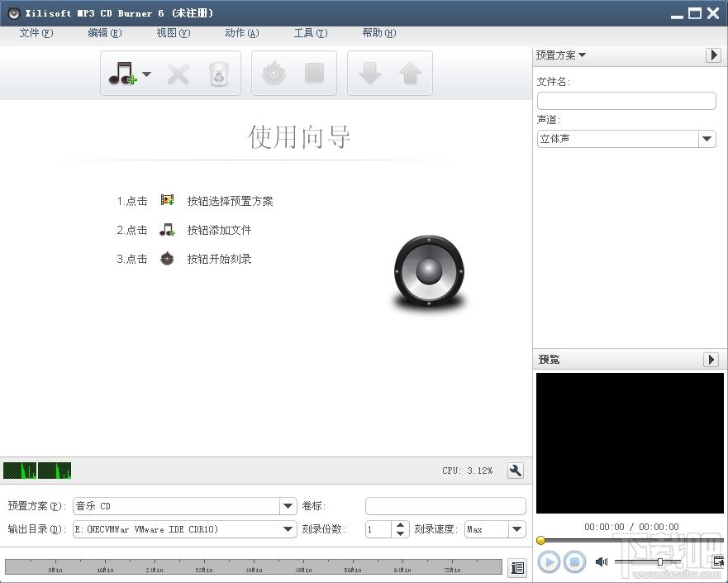
Task: Collapse the 预览 panel with arrow button
Action: coord(711,360)
